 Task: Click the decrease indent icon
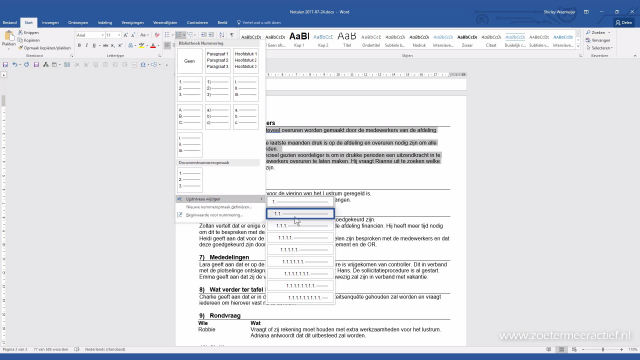[x=204, y=35]
